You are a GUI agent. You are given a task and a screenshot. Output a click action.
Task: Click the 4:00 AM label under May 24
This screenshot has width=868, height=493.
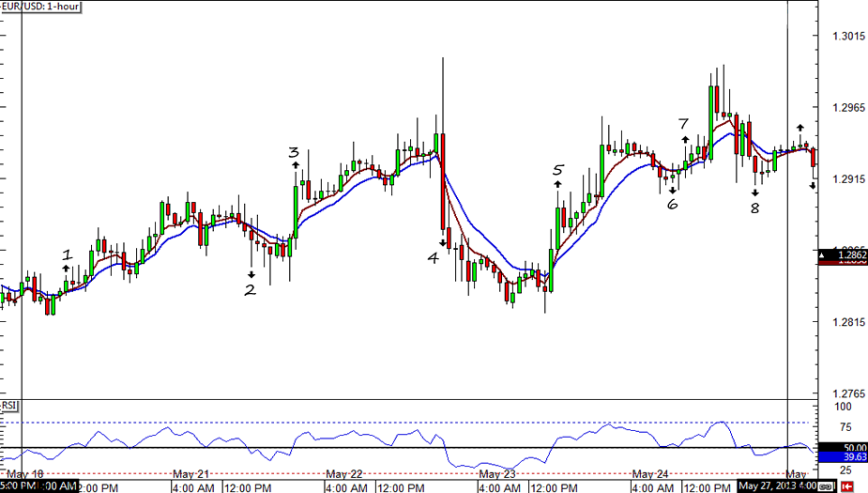point(653,488)
